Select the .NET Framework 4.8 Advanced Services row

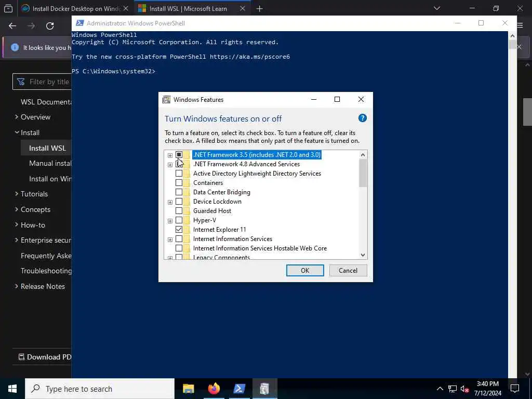pos(246,164)
